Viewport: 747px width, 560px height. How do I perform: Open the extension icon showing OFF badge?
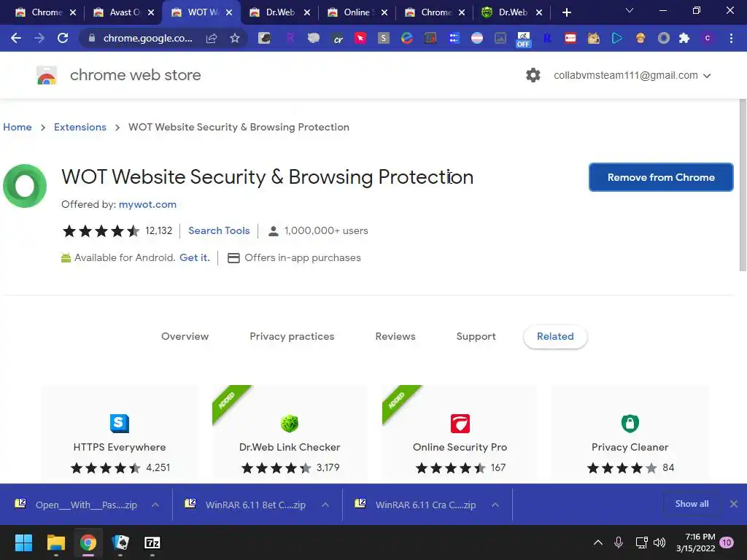524,39
